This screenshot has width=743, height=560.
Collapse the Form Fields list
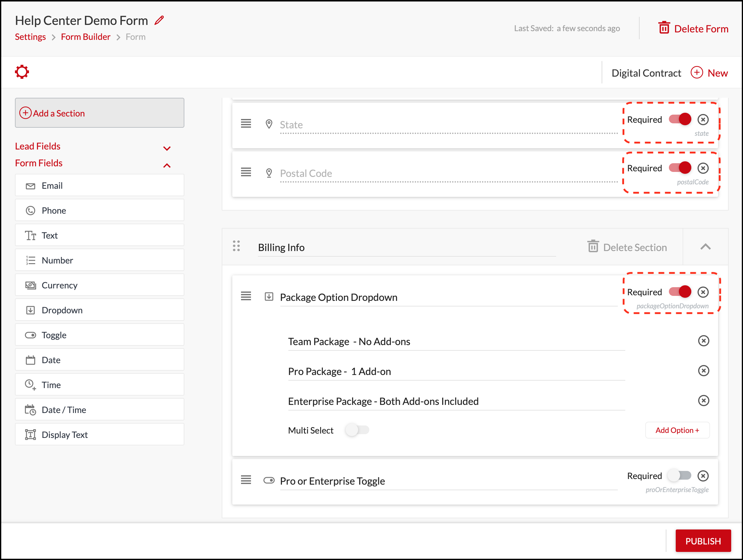[167, 165]
